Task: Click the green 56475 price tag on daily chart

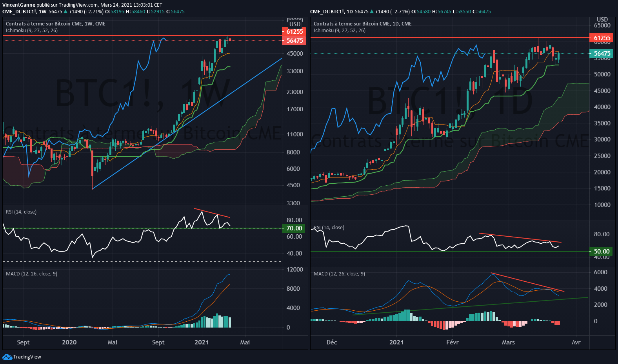Action: point(602,54)
